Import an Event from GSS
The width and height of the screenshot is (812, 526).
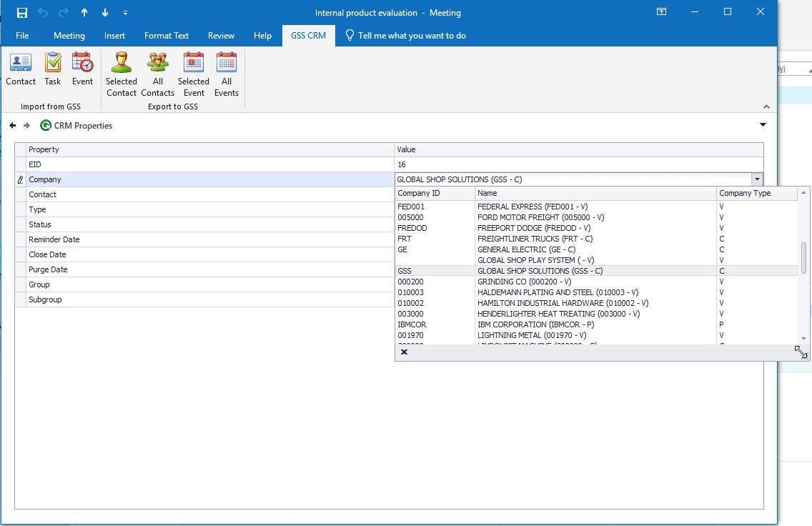[x=82, y=69]
